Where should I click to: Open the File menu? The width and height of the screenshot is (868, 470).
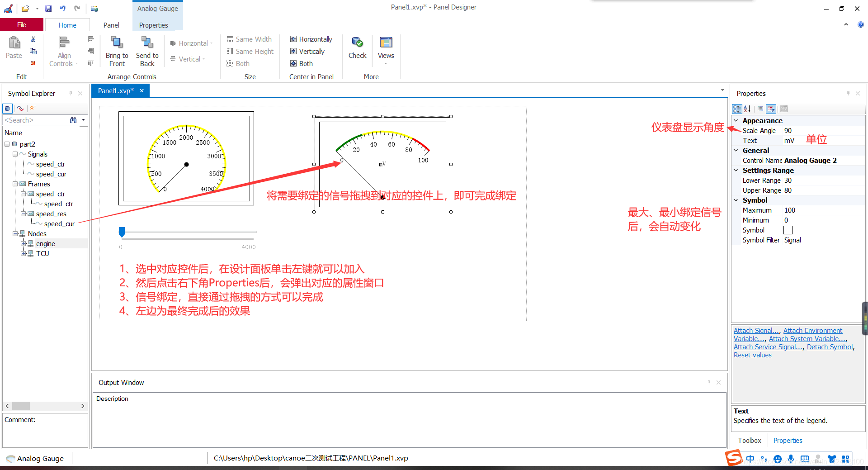pyautogui.click(x=22, y=25)
